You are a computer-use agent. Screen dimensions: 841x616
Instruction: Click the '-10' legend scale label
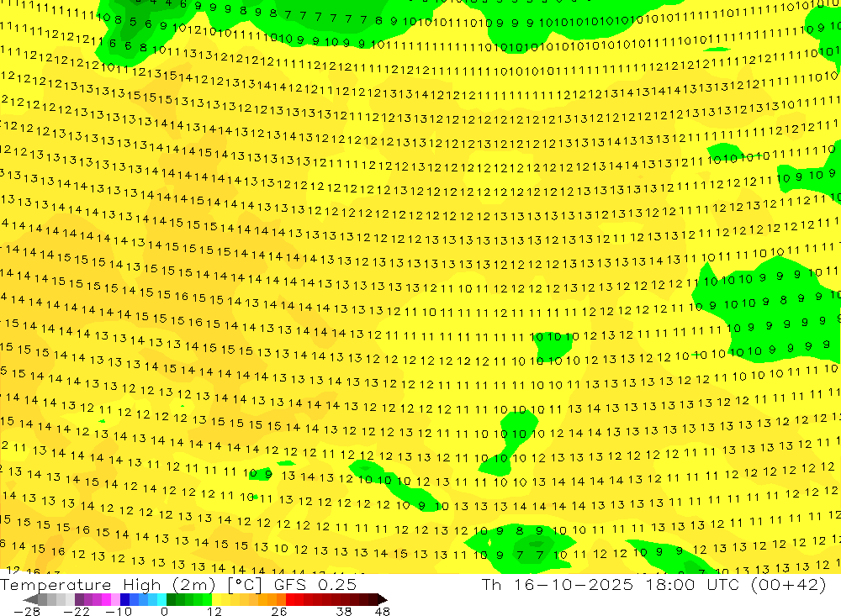tap(119, 611)
